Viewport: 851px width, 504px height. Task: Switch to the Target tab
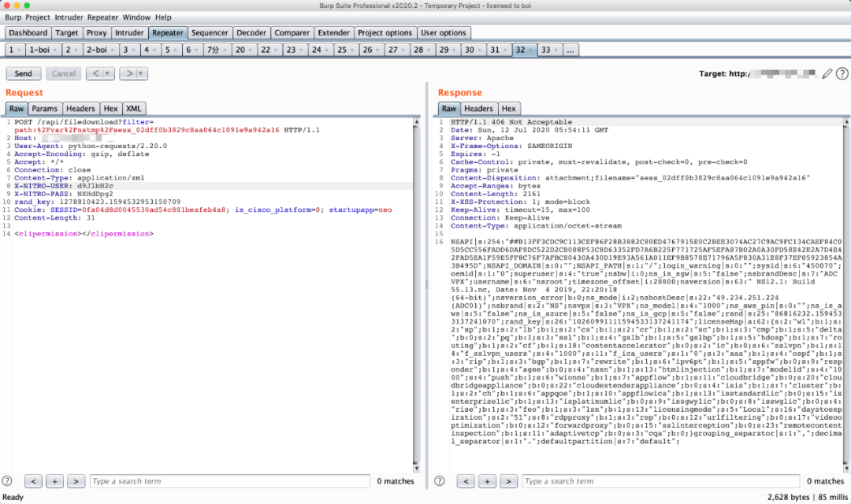(67, 32)
